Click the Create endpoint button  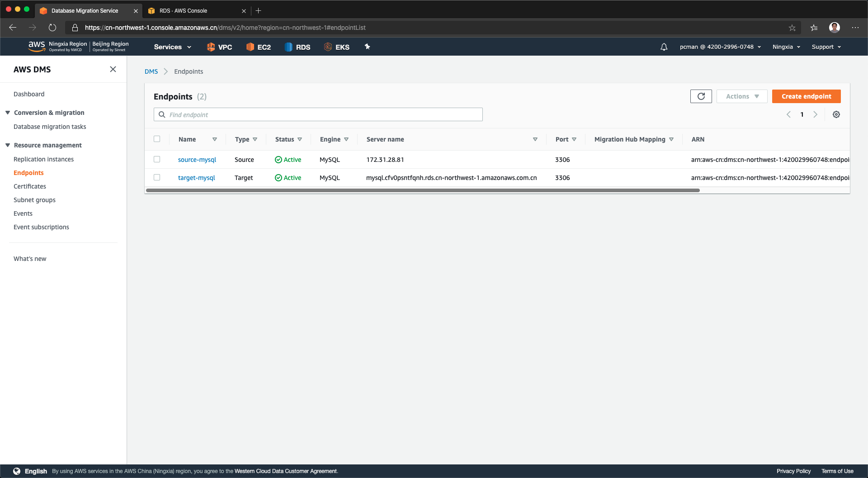806,96
